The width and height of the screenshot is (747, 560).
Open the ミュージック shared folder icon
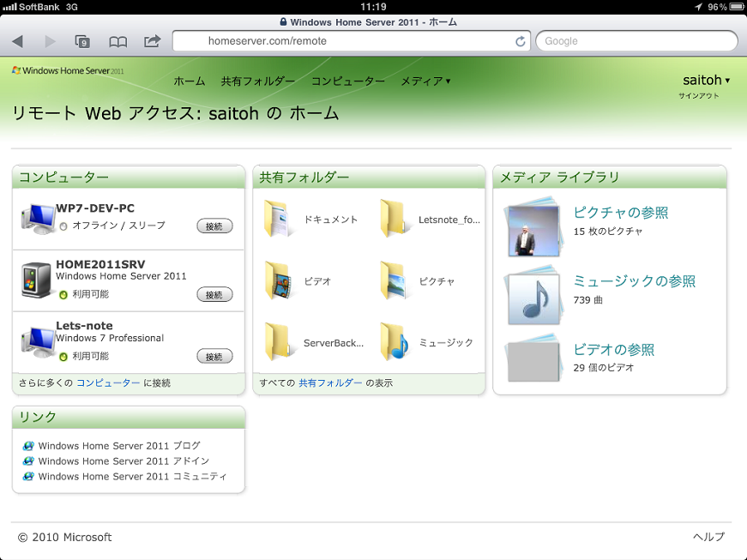click(395, 342)
